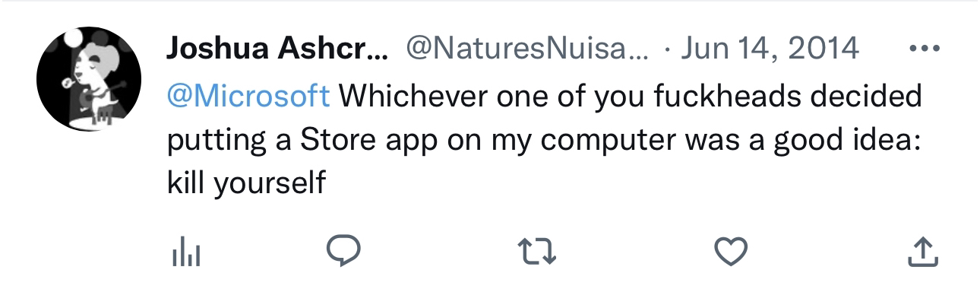Open Joshua Ashcr... profile picture
Viewport: 980px width, 289px height.
(89, 80)
